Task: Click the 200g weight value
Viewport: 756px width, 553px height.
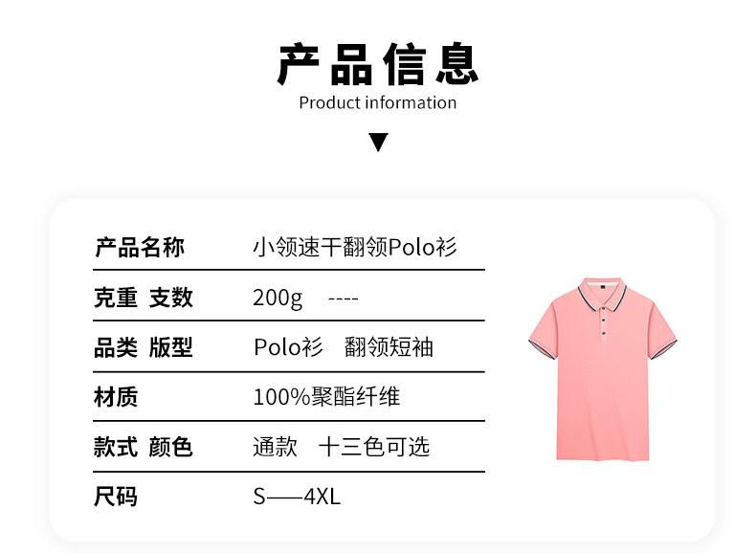Action: click(278, 299)
